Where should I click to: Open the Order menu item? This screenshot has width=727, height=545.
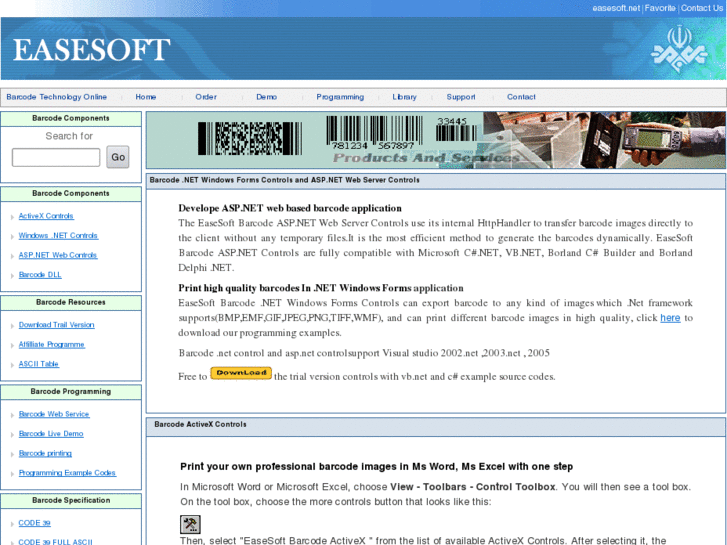(x=206, y=97)
